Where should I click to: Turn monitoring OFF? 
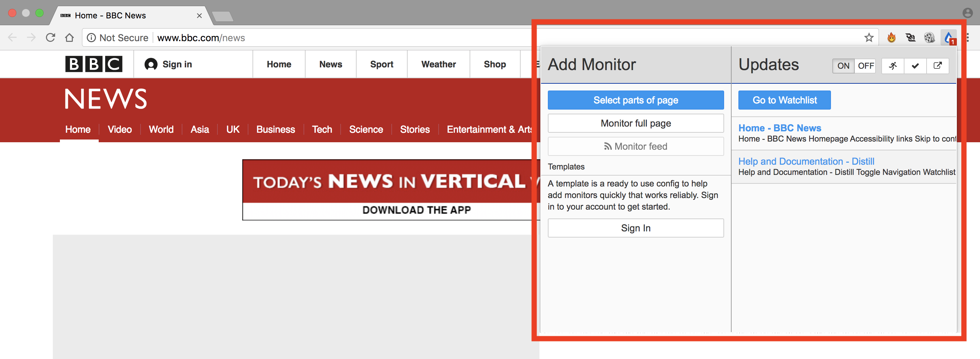pyautogui.click(x=865, y=66)
